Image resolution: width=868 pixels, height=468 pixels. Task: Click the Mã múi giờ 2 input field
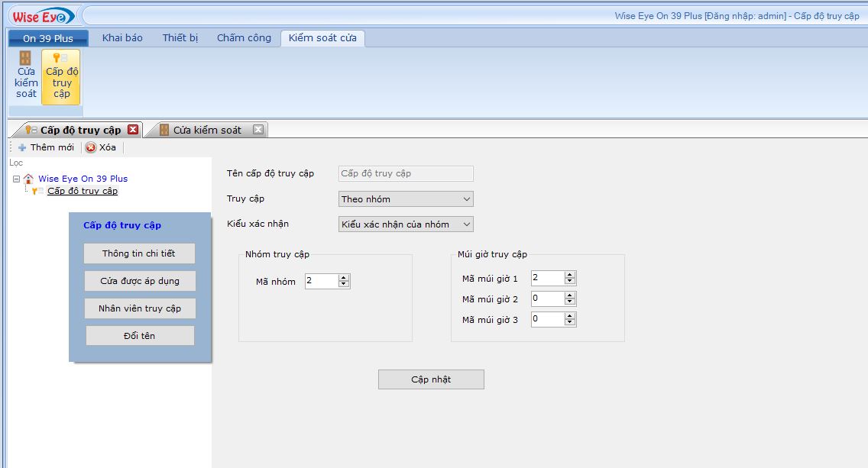tap(547, 299)
